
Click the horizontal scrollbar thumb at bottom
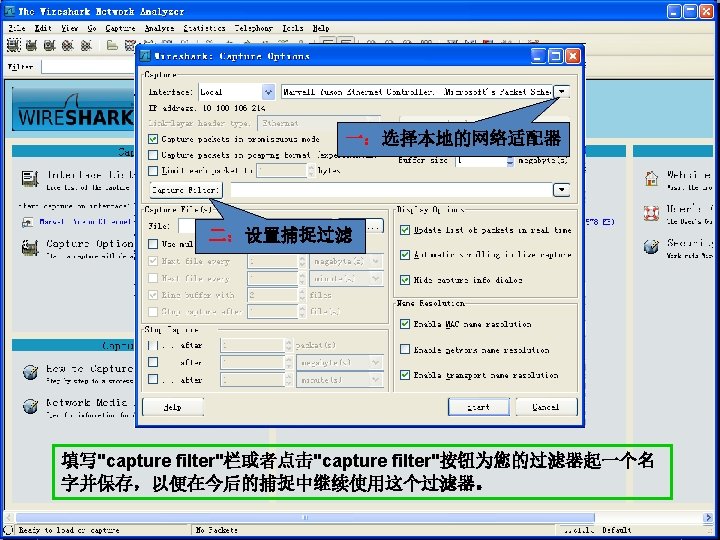pos(305,518)
